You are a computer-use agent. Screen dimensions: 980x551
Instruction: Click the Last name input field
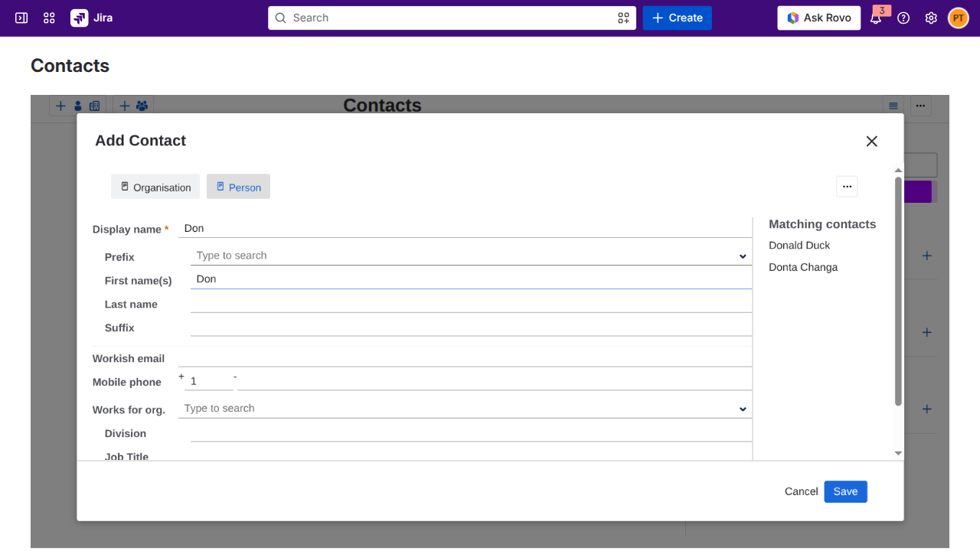[x=471, y=303]
